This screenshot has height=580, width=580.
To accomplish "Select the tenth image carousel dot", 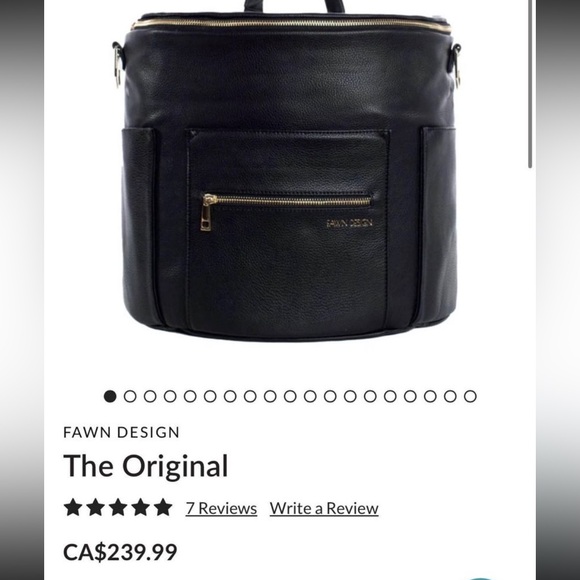I will click(290, 396).
